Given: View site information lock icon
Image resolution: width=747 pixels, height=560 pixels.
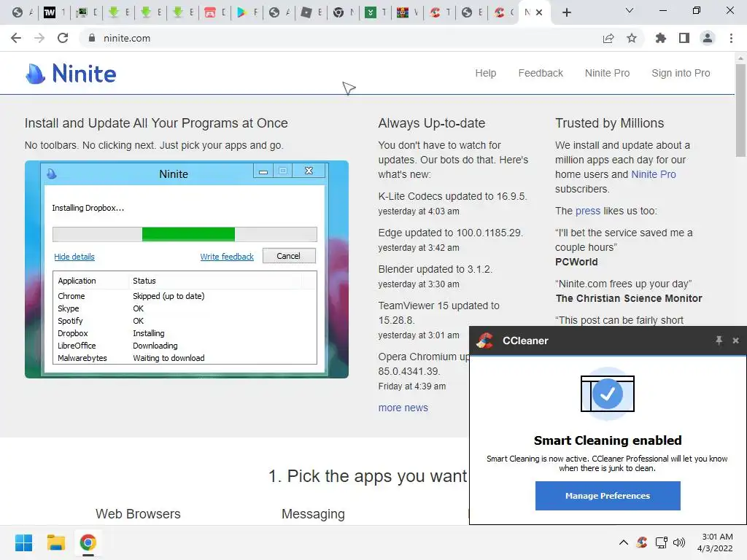Looking at the screenshot, I should (x=91, y=38).
